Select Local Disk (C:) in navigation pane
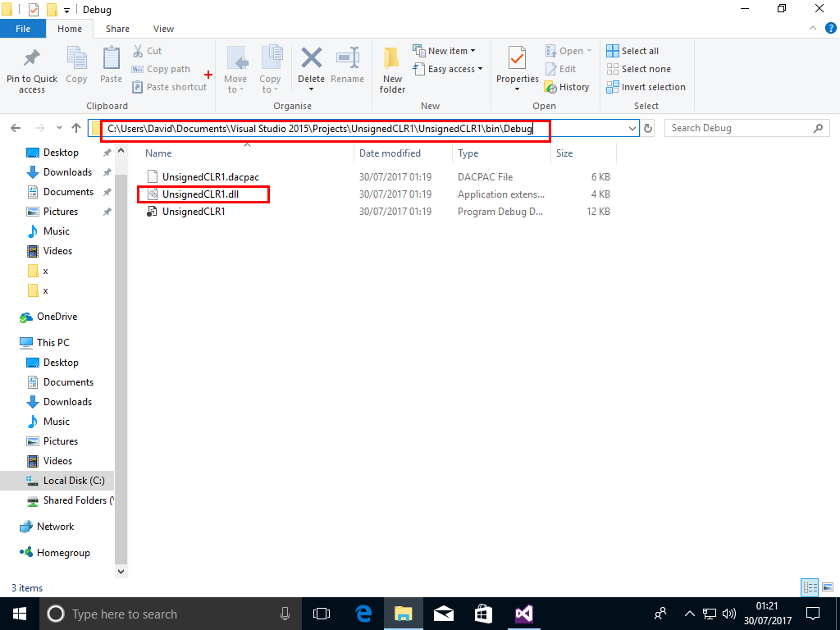Screen dimensions: 840x630 (x=73, y=481)
